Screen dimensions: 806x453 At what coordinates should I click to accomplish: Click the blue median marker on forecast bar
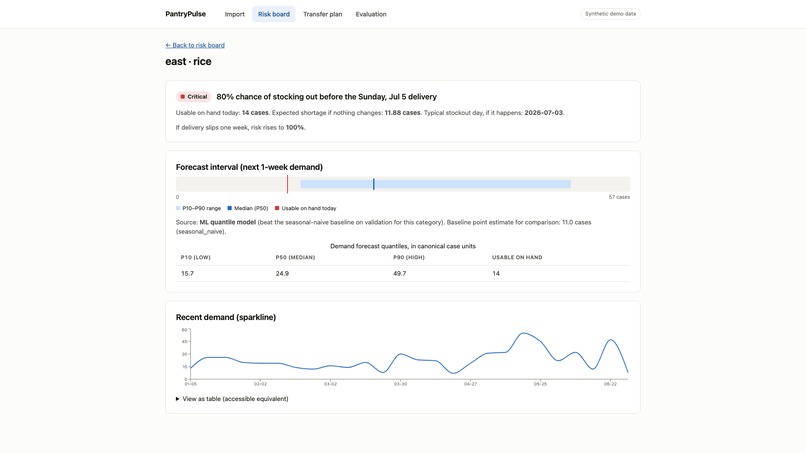[374, 184]
